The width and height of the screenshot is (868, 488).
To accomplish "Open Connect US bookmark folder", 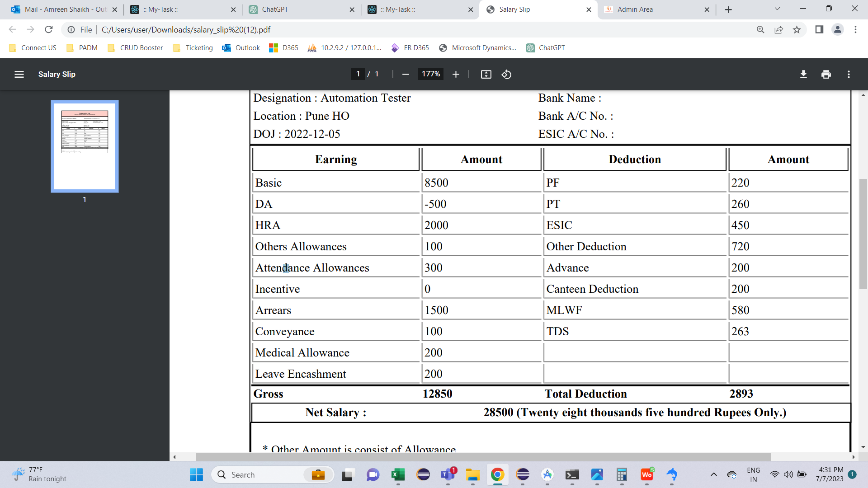I will [33, 48].
